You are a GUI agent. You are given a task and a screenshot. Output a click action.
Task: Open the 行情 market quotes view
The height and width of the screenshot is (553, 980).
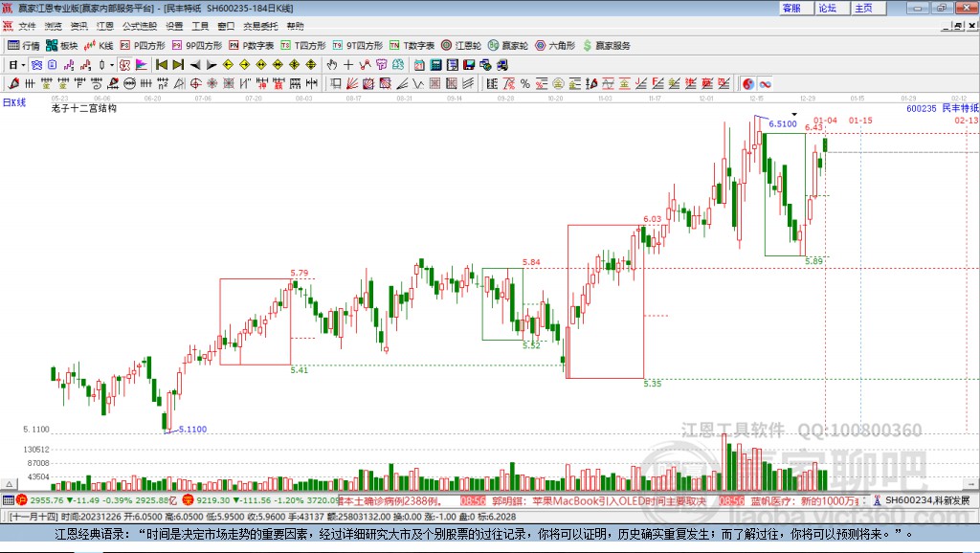(24, 46)
